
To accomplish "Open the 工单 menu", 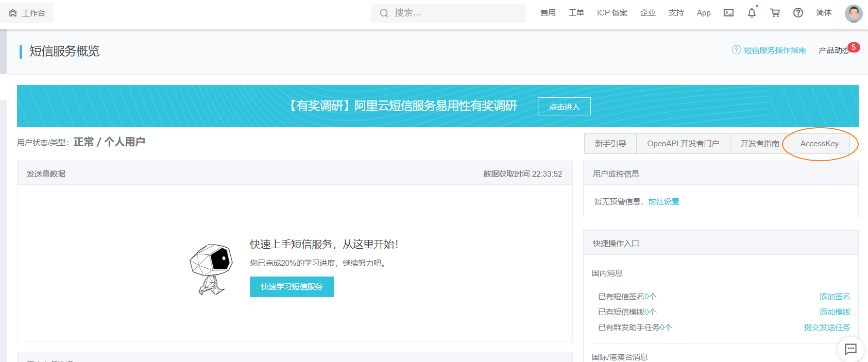I will [x=576, y=13].
